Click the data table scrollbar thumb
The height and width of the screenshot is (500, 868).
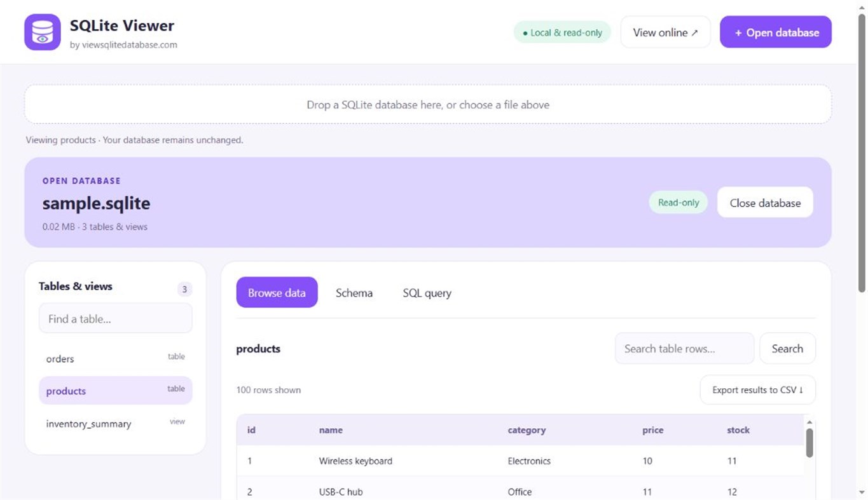[809, 443]
